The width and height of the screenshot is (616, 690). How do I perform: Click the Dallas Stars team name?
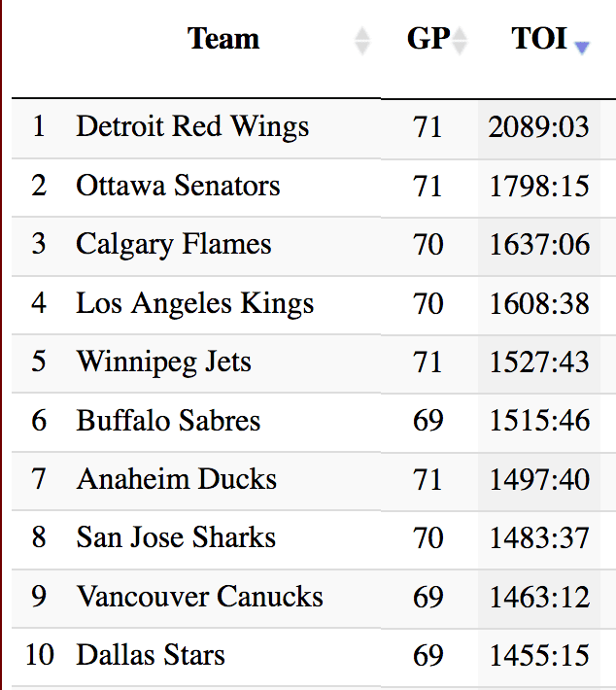[x=151, y=654]
